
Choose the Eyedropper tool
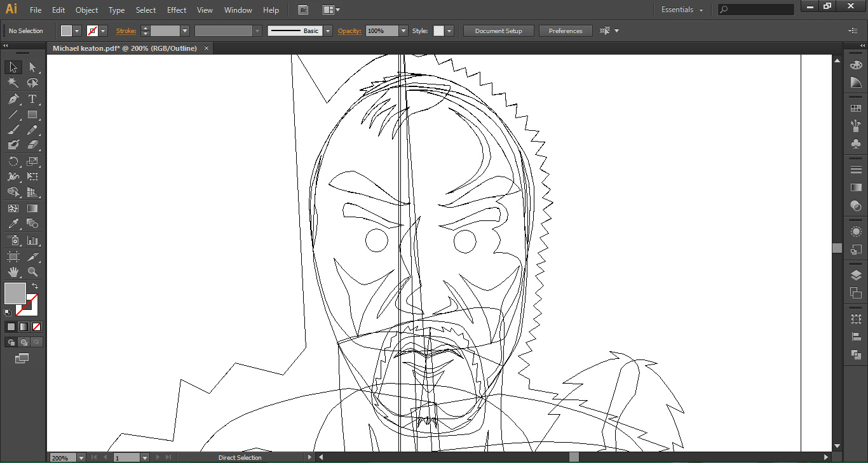pos(13,224)
